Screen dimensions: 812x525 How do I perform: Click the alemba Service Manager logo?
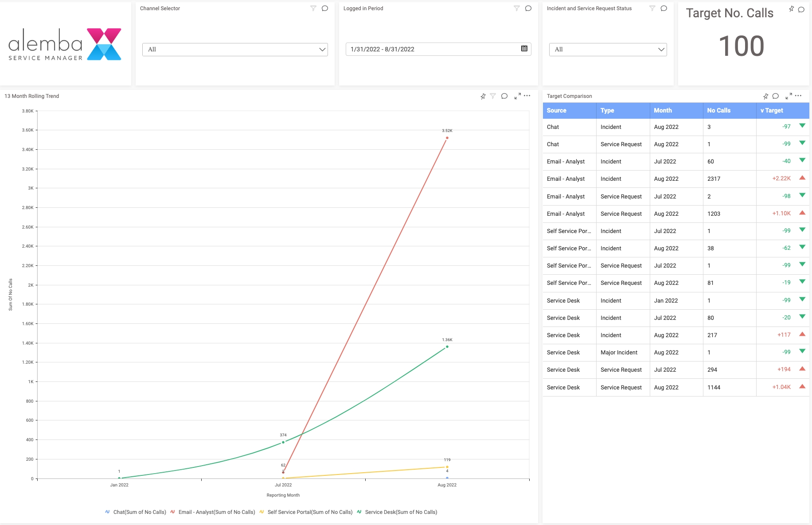65,44
